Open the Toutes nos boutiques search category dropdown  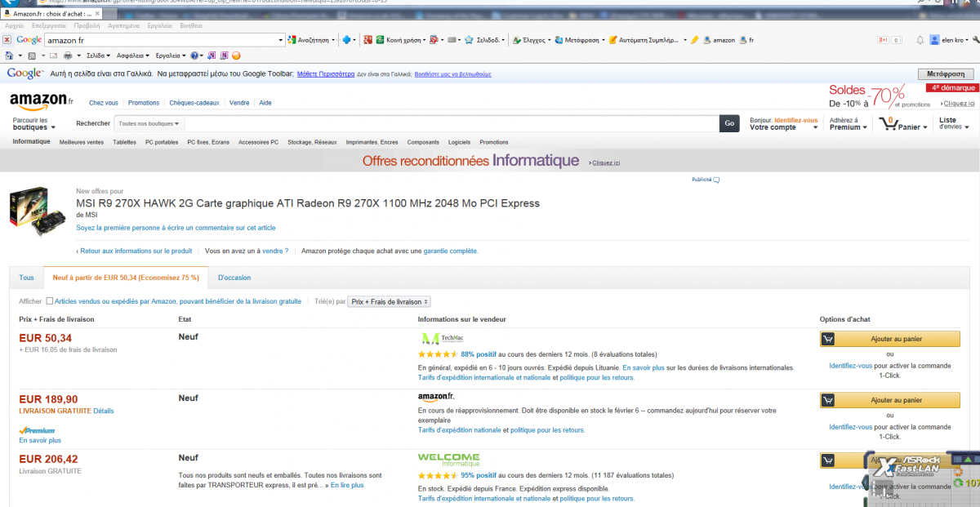pos(150,124)
